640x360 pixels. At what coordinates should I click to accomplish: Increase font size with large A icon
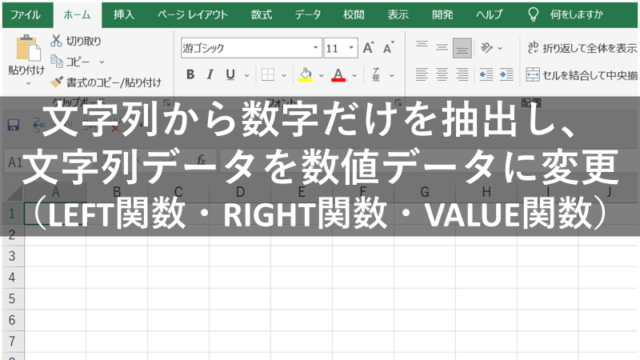pyautogui.click(x=368, y=48)
